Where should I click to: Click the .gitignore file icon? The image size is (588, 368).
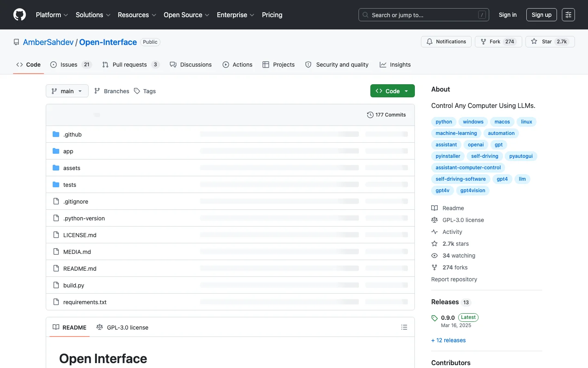[56, 201]
